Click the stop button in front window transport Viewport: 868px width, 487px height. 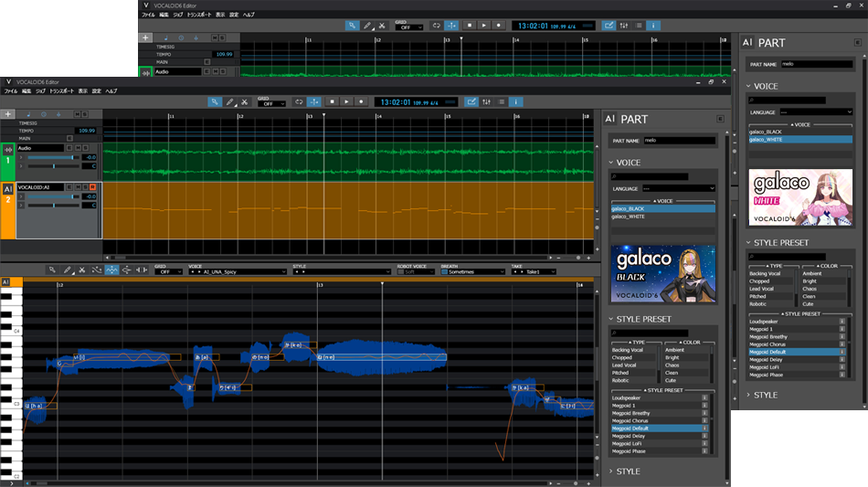(x=333, y=102)
